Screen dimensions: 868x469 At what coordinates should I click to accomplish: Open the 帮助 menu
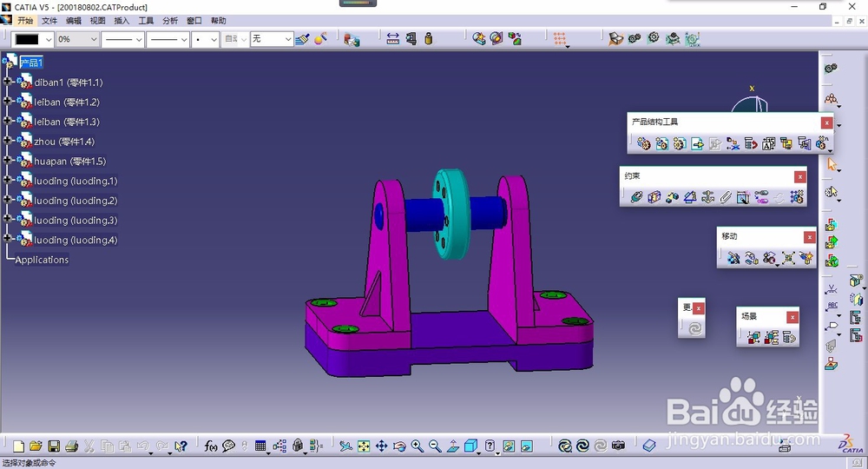pos(218,21)
